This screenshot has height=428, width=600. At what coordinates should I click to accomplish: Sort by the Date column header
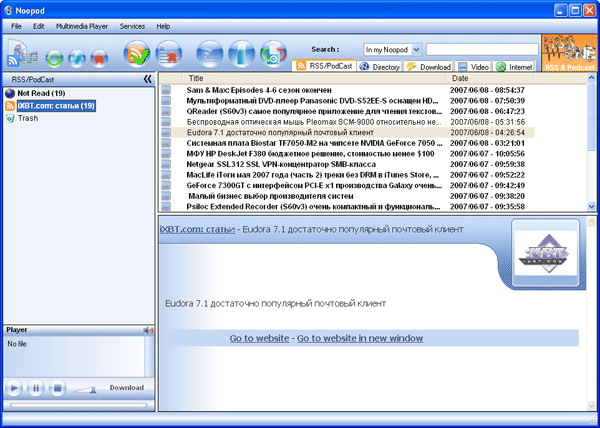(x=490, y=78)
